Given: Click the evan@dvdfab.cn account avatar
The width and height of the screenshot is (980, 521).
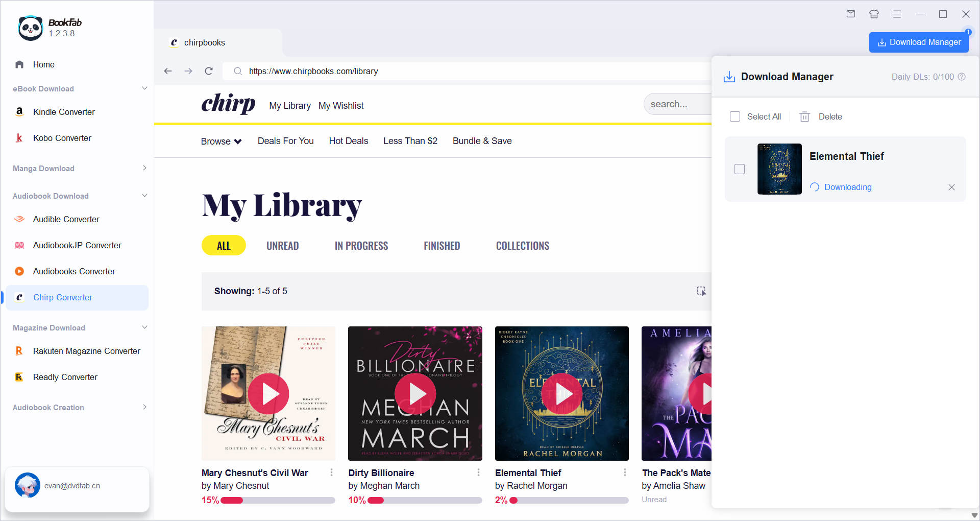Looking at the screenshot, I should click(28, 485).
